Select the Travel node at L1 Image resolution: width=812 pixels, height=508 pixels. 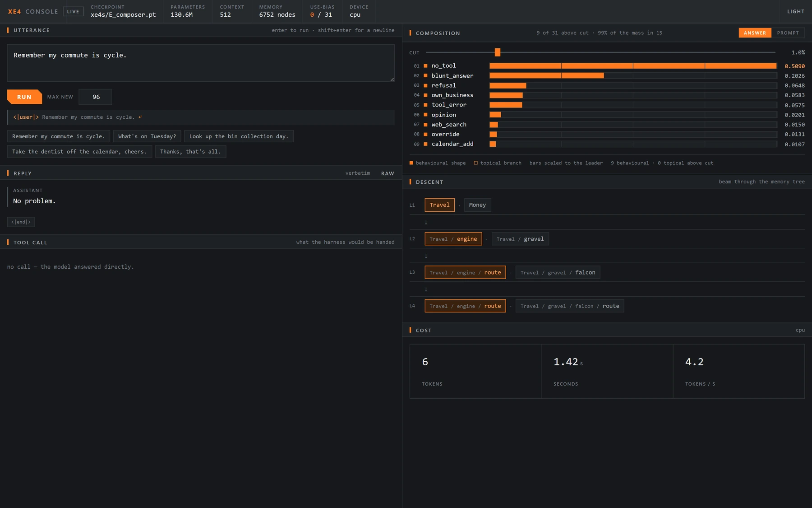tap(439, 205)
